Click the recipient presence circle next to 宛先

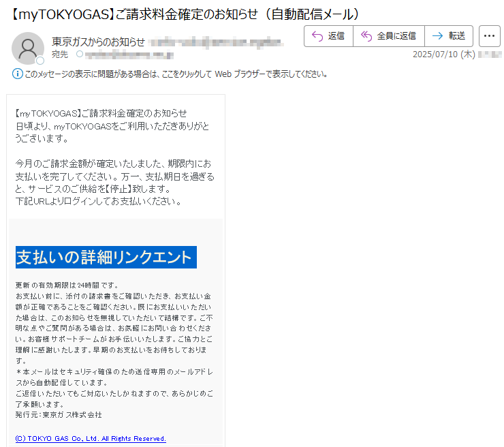pyautogui.click(x=80, y=54)
